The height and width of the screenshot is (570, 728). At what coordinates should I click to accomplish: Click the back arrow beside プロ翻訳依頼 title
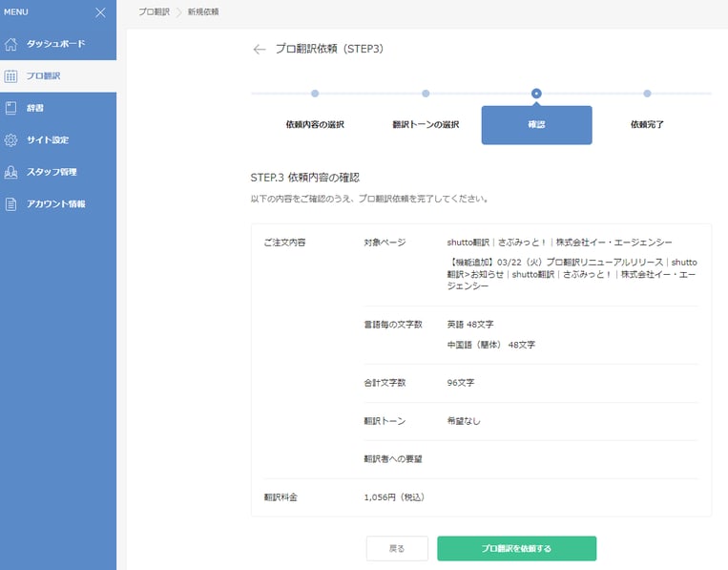point(260,50)
